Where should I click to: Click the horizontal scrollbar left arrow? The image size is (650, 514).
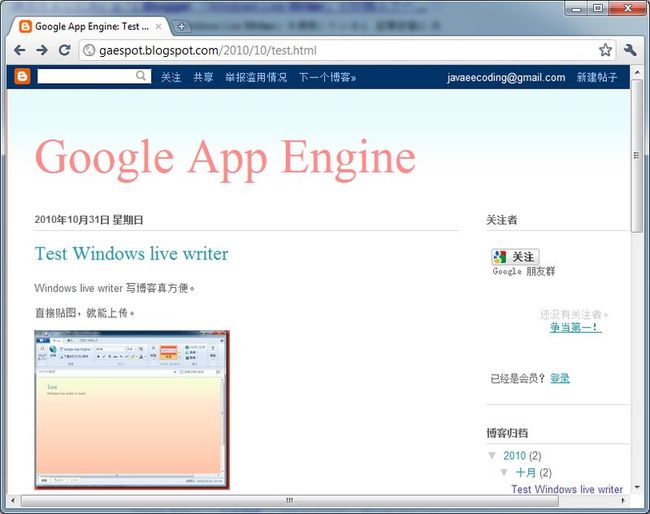point(13,500)
